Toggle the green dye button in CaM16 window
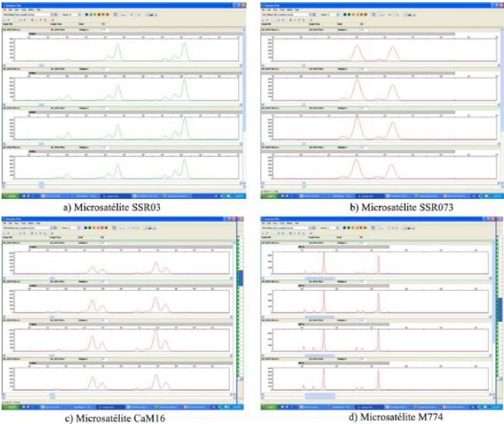 coord(90,227)
